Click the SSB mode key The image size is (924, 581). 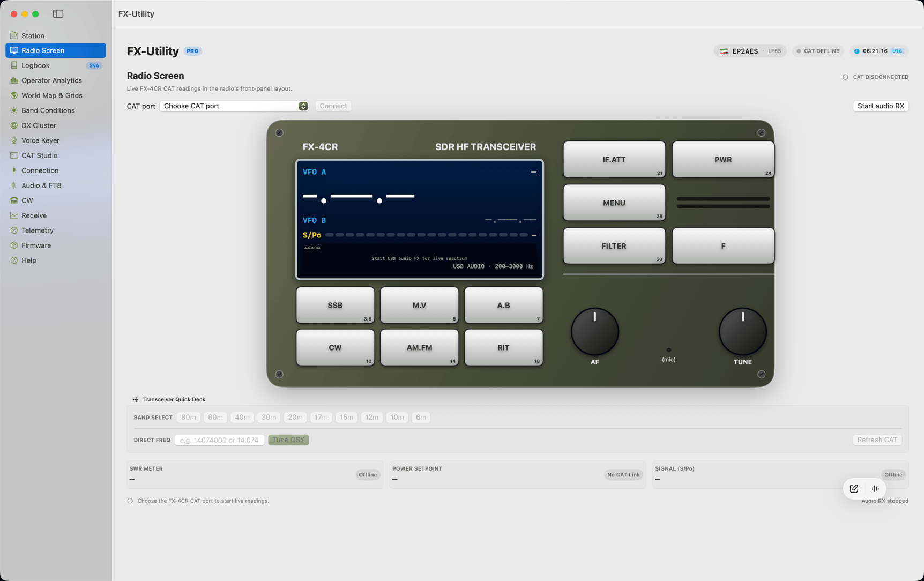pos(335,306)
